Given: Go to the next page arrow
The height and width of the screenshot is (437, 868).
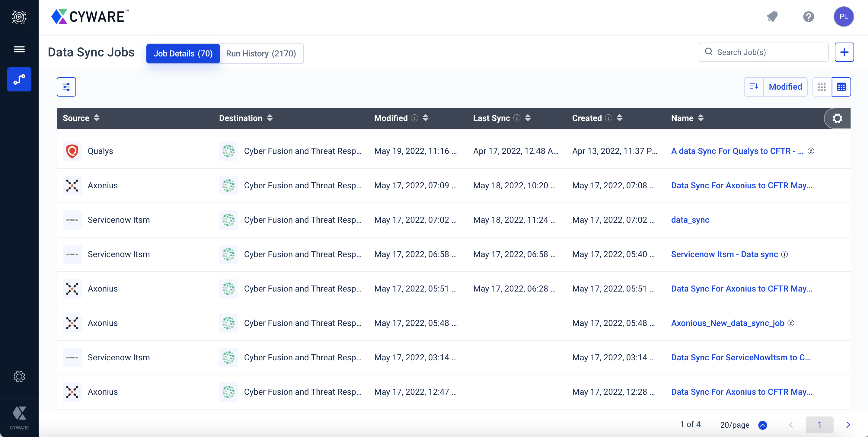Looking at the screenshot, I should click(x=848, y=425).
